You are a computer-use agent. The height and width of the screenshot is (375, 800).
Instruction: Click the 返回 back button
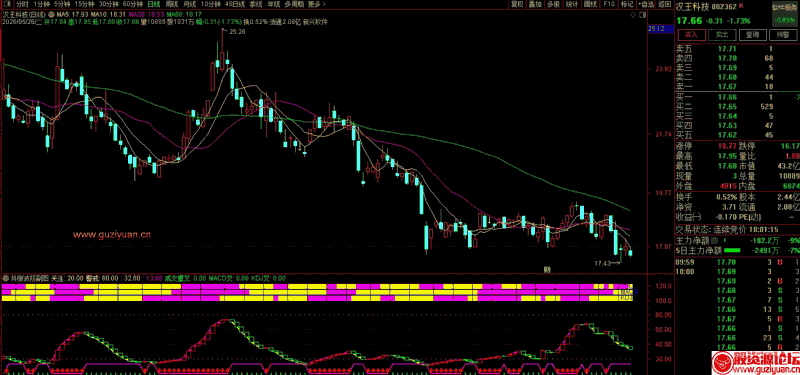point(664,4)
